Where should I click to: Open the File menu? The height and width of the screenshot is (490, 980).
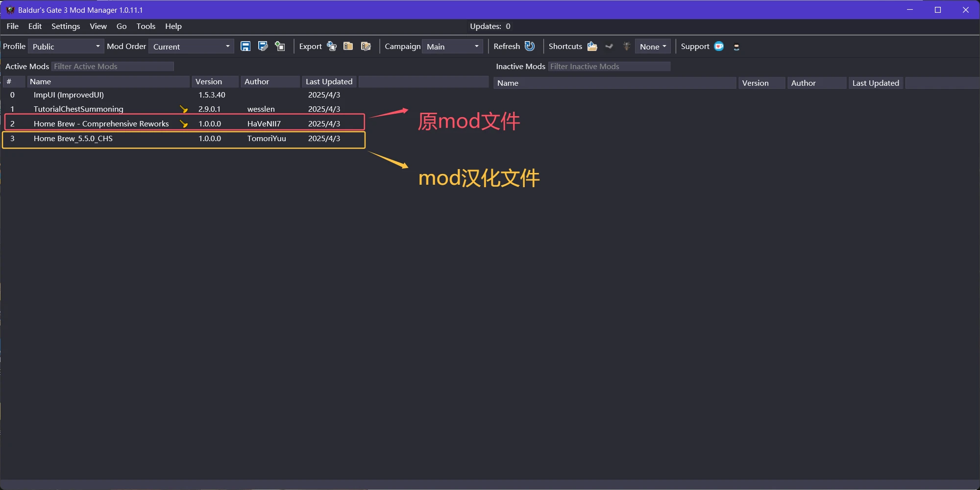point(13,26)
